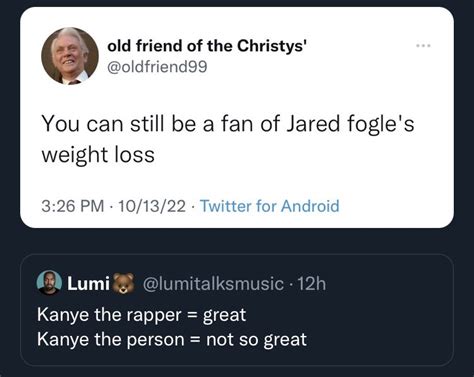
Task: Select the 'Kanye the person = not so great' line
Action: 172,340
